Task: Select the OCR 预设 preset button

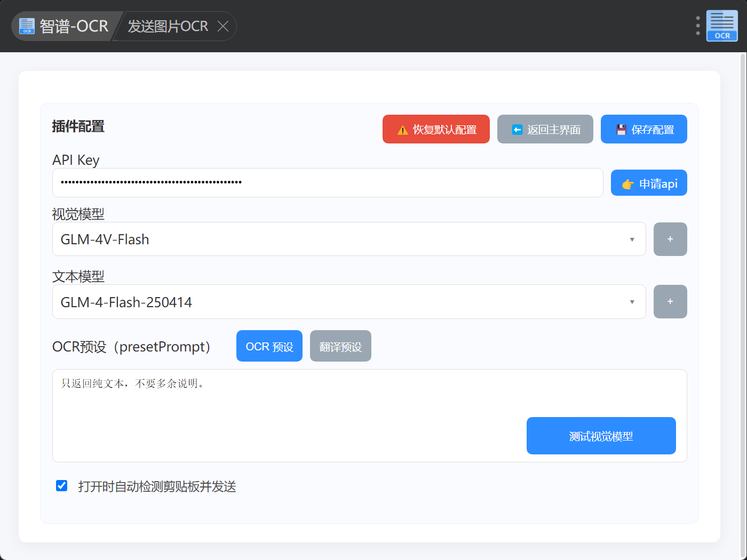Action: (269, 347)
